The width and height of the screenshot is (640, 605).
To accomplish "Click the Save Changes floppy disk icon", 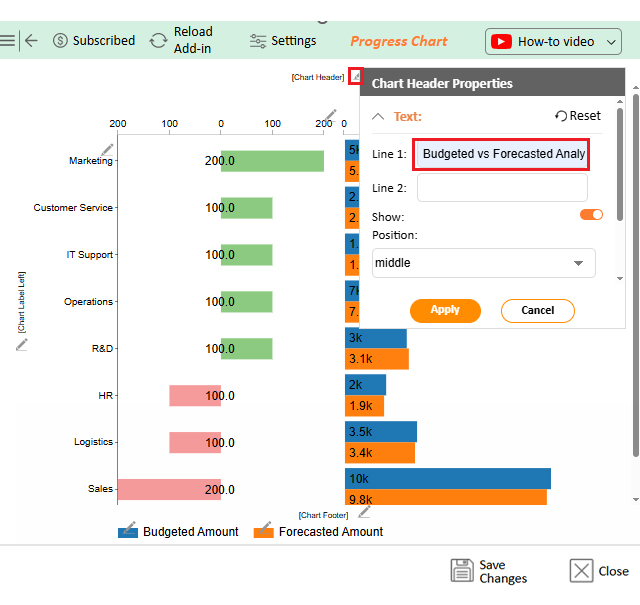I will (x=461, y=571).
